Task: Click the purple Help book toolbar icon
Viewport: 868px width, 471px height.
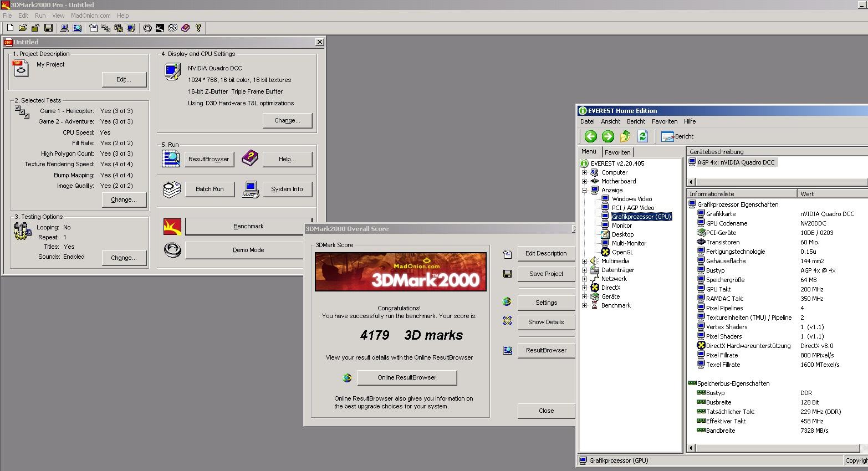Action: click(186, 28)
